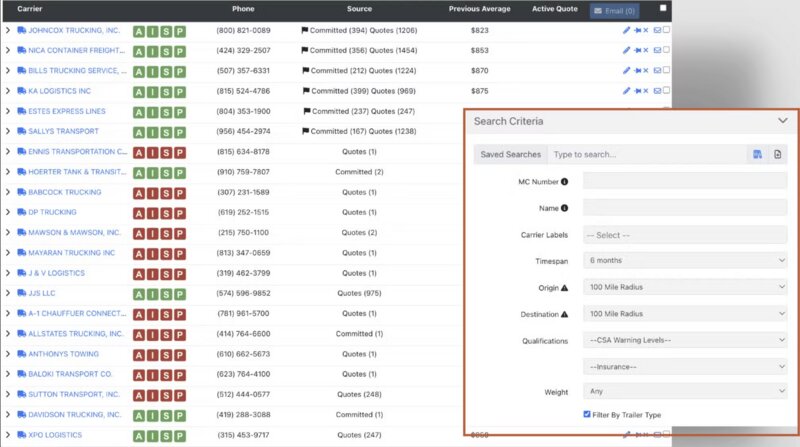Screen dimensions: 800x447
Task: Uncheck Filter By Trailer Type
Action: [x=587, y=414]
